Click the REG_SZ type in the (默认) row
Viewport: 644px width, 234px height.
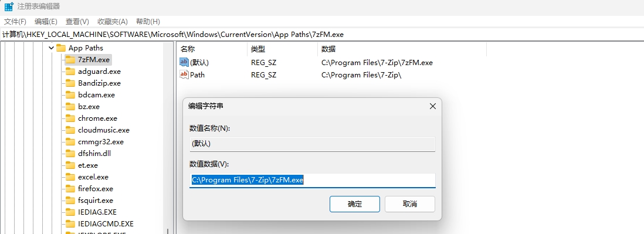click(x=264, y=63)
